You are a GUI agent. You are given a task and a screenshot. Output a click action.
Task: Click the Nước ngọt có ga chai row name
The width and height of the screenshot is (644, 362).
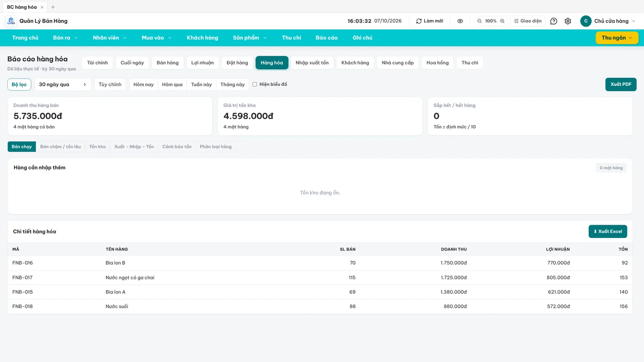click(x=130, y=278)
